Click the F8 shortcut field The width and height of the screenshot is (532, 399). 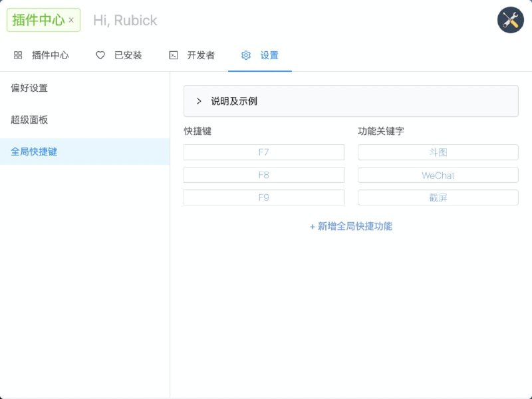click(x=264, y=175)
